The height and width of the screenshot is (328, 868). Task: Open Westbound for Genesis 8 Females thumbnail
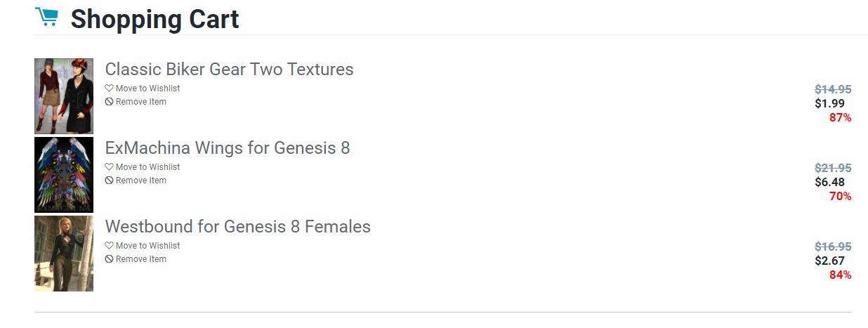tap(64, 254)
